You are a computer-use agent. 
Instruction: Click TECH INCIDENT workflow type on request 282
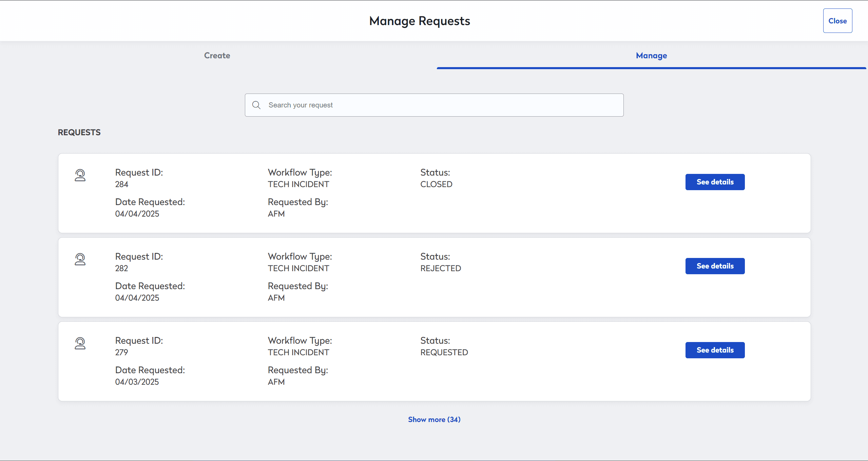click(x=298, y=268)
